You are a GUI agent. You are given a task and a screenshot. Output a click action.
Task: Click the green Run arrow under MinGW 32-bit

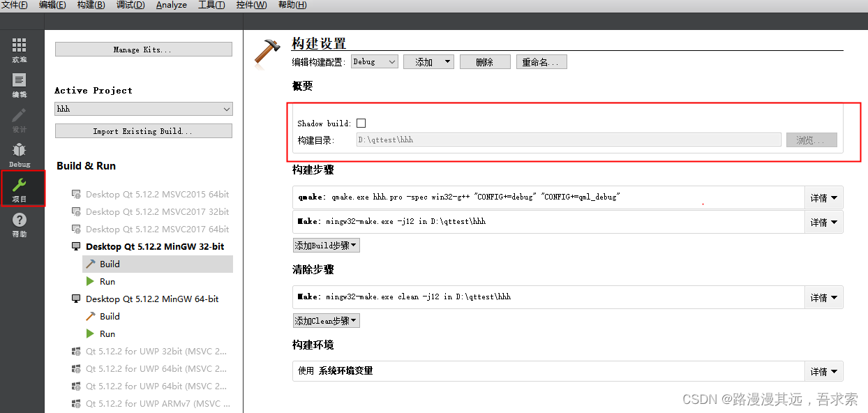(x=90, y=281)
